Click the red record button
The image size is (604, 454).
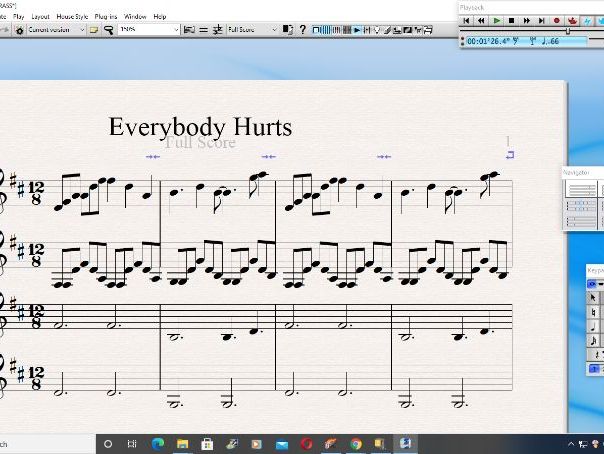[556, 21]
